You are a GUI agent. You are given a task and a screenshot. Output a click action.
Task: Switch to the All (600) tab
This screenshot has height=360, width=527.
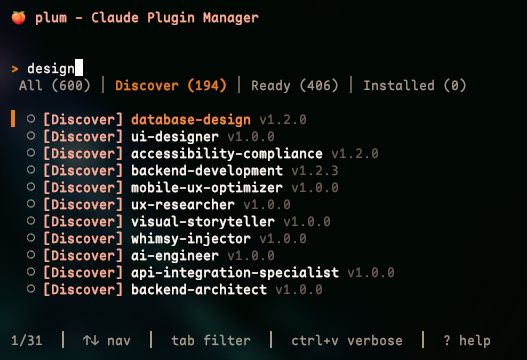coord(55,85)
